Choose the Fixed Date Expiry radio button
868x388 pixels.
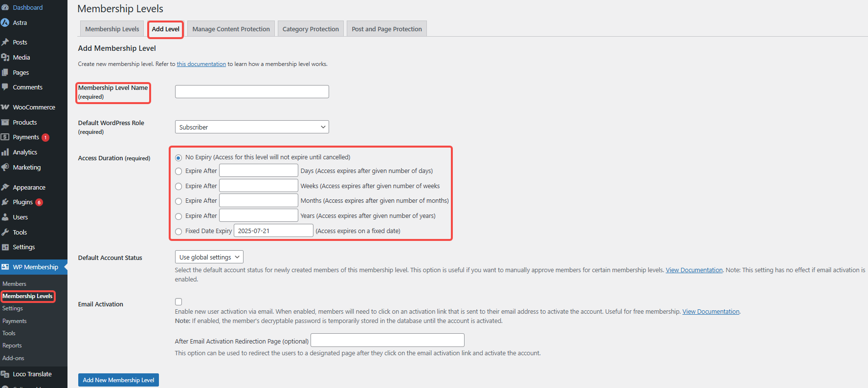click(x=178, y=231)
